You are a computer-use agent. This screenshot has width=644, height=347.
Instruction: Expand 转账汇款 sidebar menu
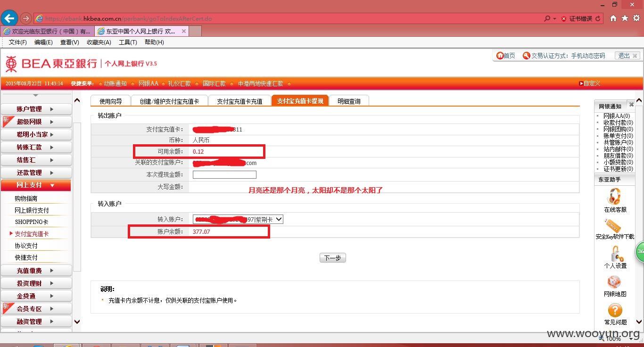tap(36, 147)
